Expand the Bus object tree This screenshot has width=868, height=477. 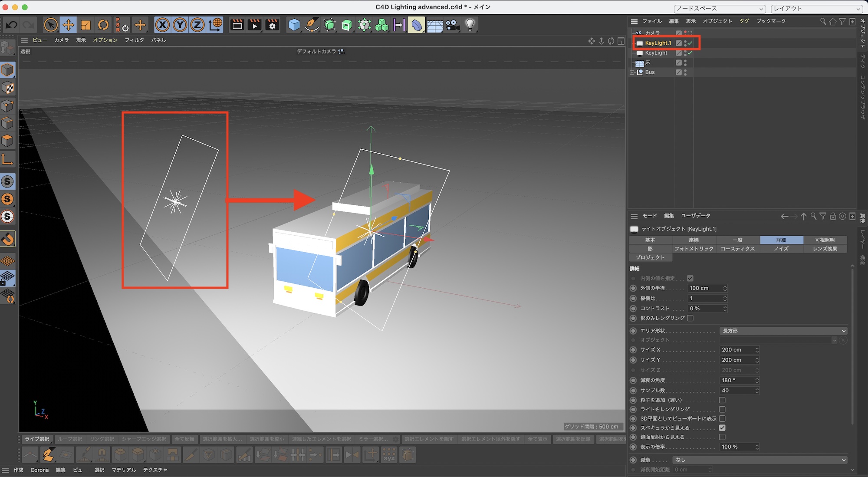click(x=632, y=72)
